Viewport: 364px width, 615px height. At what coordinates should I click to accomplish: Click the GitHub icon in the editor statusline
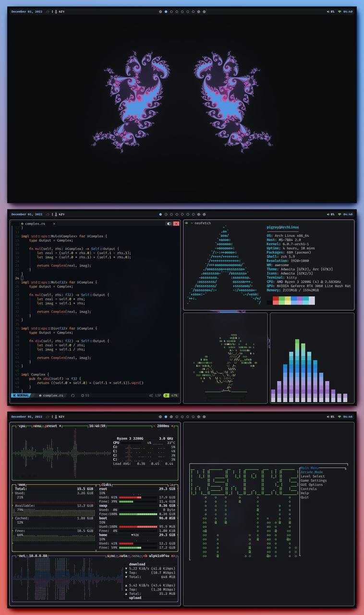coord(73,395)
